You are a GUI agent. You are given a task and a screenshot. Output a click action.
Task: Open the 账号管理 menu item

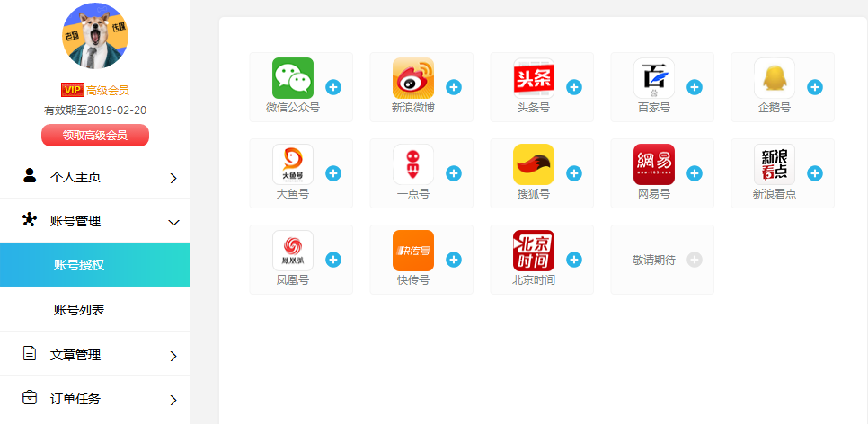click(94, 221)
